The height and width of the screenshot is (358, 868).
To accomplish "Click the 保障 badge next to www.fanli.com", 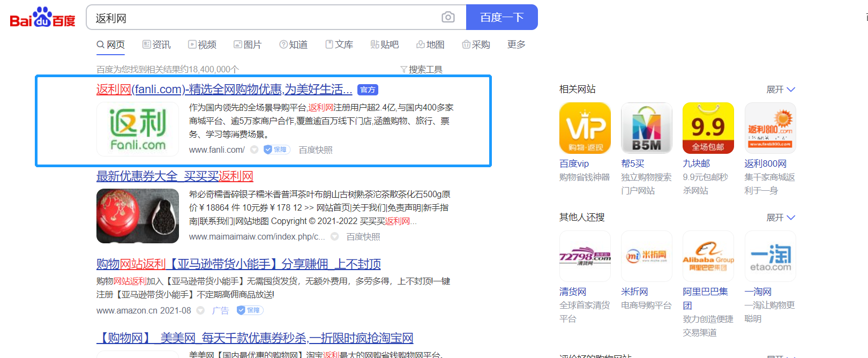I will pyautogui.click(x=276, y=150).
